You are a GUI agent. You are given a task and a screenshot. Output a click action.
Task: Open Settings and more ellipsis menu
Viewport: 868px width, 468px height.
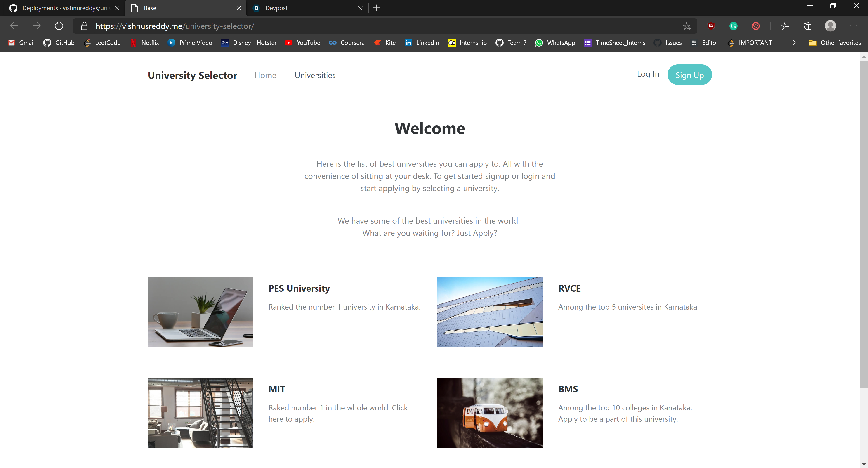854,26
